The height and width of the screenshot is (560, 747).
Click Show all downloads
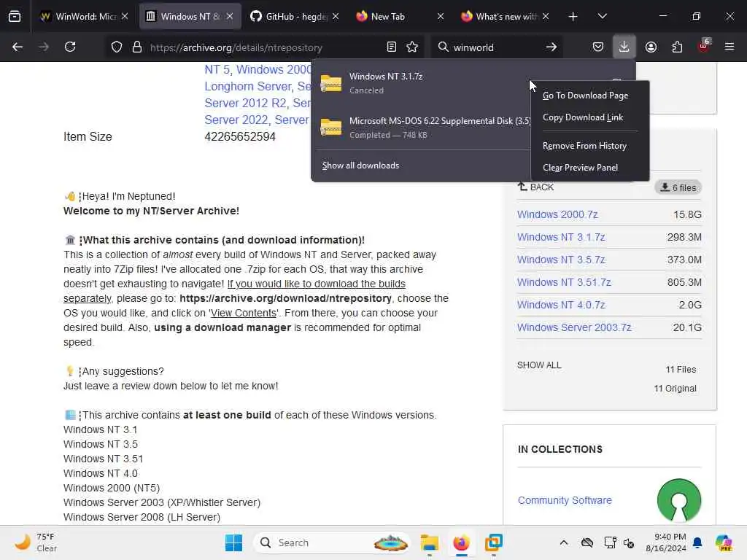pyautogui.click(x=360, y=166)
